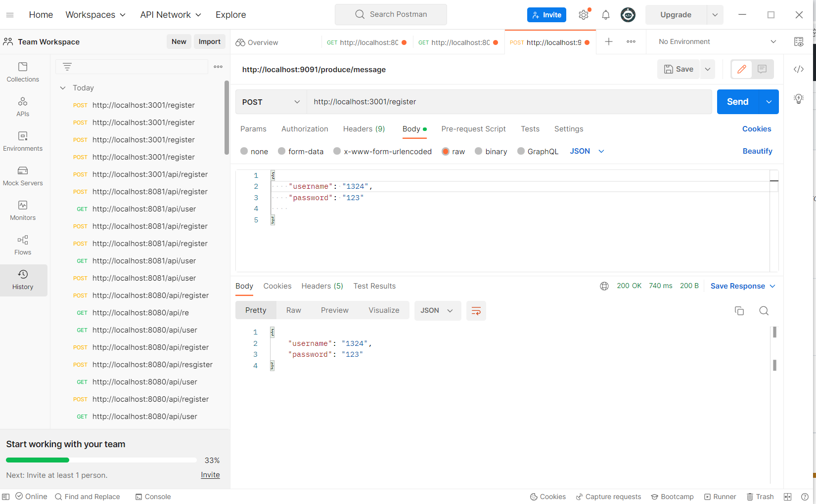Click the Beautify link
816x504 pixels.
[x=757, y=151]
